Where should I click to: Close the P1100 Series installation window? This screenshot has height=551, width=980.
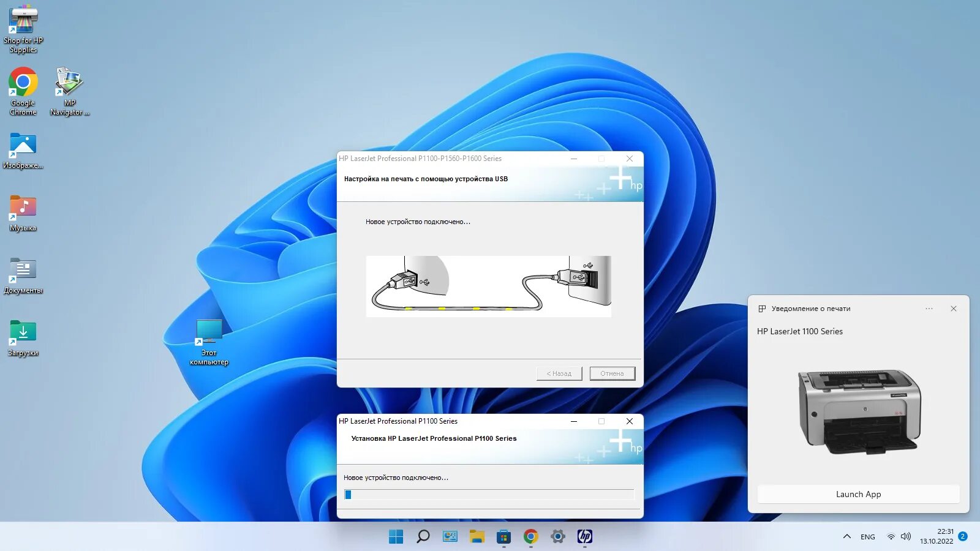(630, 421)
